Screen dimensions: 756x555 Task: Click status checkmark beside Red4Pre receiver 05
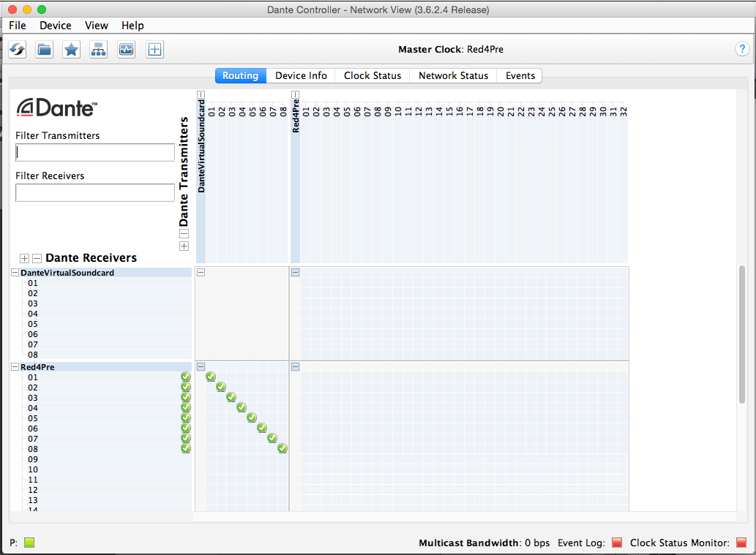[186, 418]
